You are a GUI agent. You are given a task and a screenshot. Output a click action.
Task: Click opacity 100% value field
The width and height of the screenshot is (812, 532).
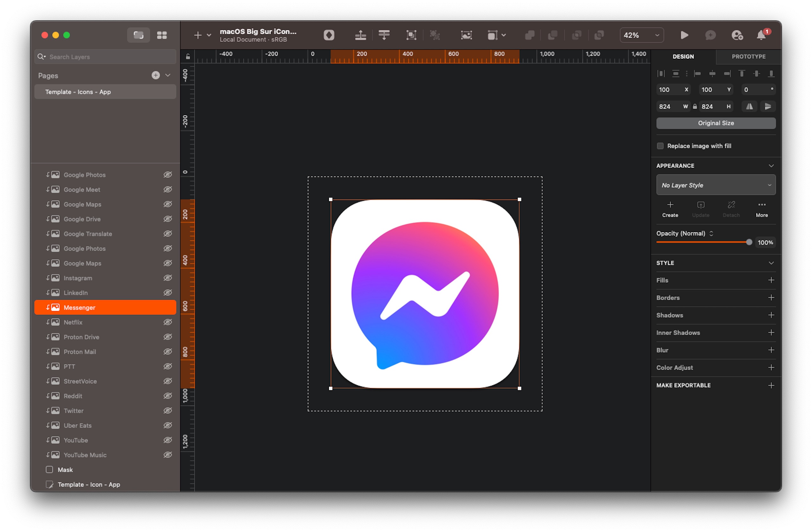[x=765, y=243]
